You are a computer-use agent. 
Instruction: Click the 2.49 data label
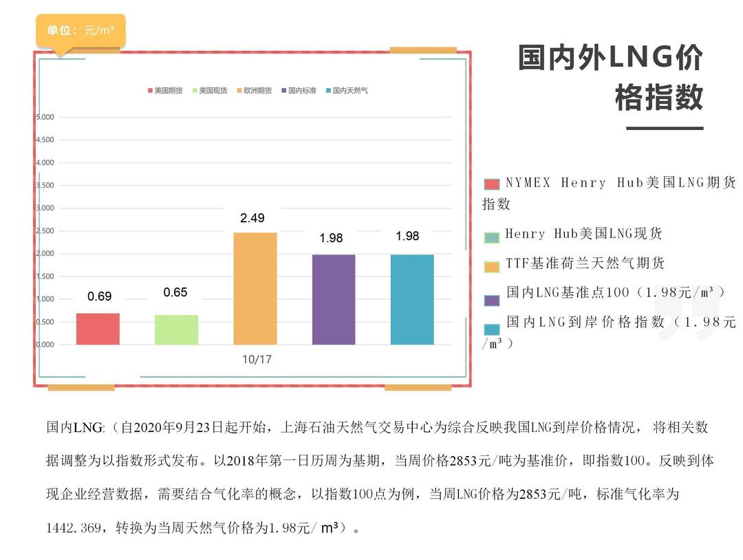click(x=252, y=218)
